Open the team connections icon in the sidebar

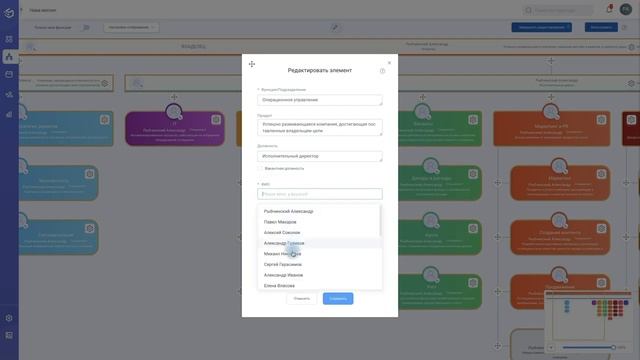click(9, 94)
